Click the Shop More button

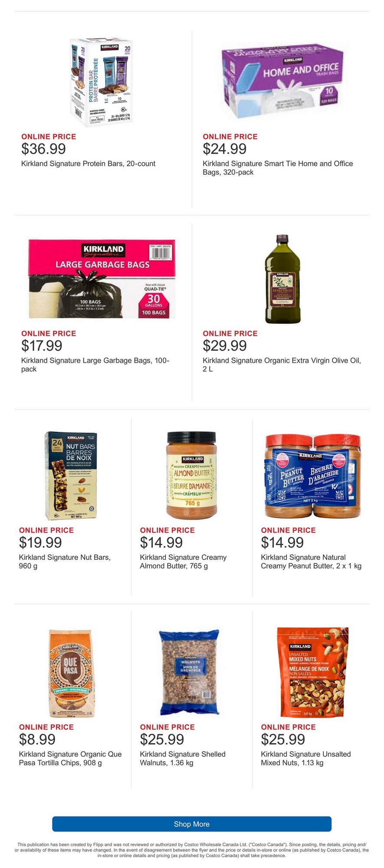(x=192, y=824)
